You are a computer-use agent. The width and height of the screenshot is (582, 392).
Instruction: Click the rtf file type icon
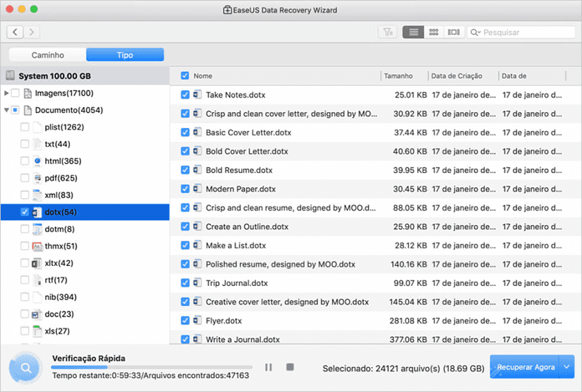point(37,280)
